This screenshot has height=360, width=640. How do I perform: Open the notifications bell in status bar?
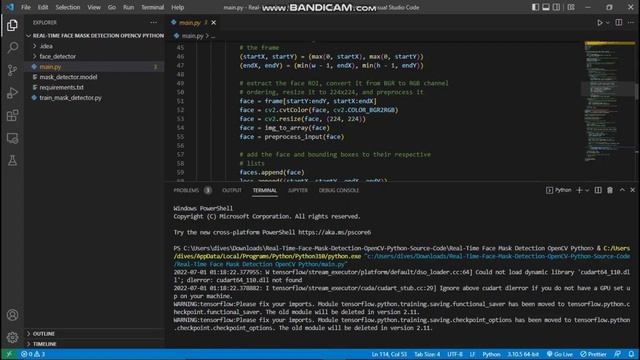pyautogui.click(x=631, y=354)
